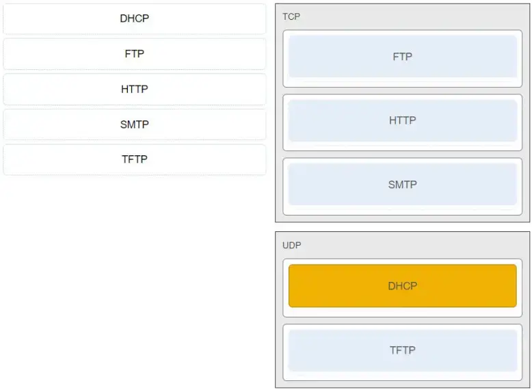The image size is (532, 392).
Task: Click the gray UDP panel background beside its heading
Action: tap(410, 245)
